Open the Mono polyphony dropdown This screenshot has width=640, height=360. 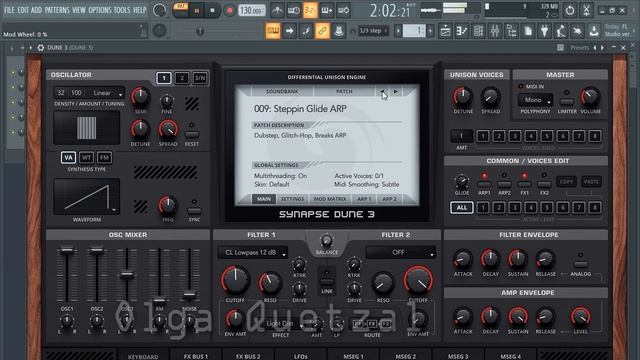535,100
